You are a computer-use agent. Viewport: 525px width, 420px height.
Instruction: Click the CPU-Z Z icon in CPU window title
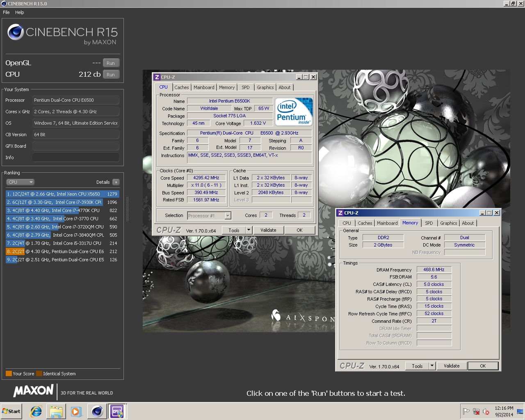point(157,77)
